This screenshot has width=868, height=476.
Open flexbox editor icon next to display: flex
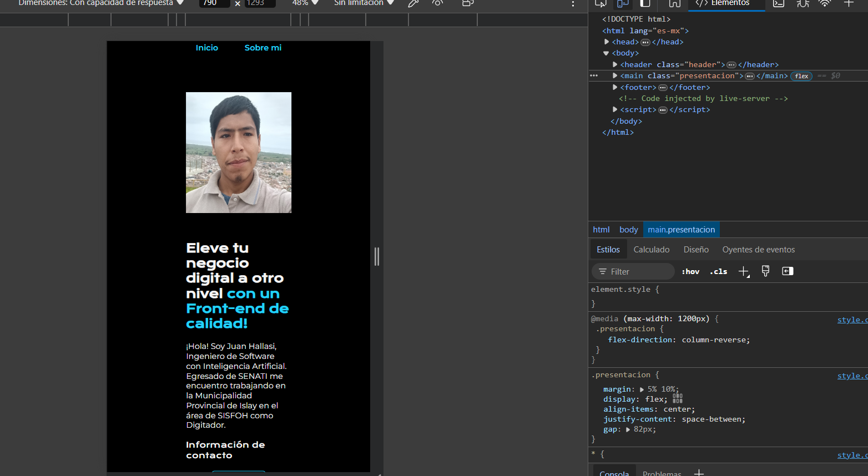(x=678, y=399)
